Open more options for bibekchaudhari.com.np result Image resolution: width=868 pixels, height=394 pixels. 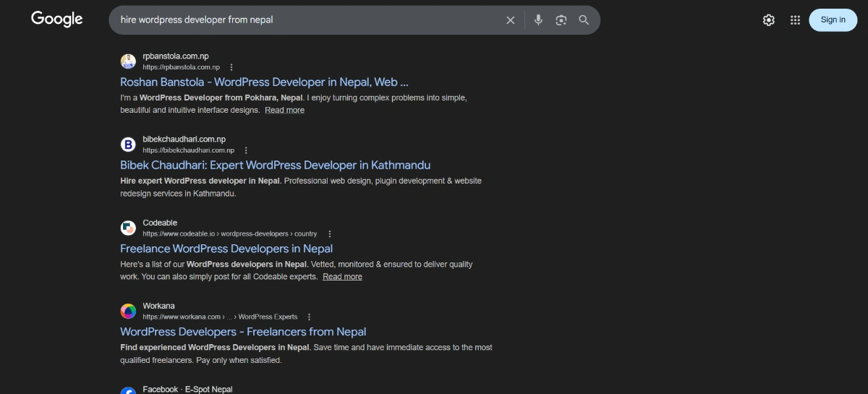pos(246,150)
